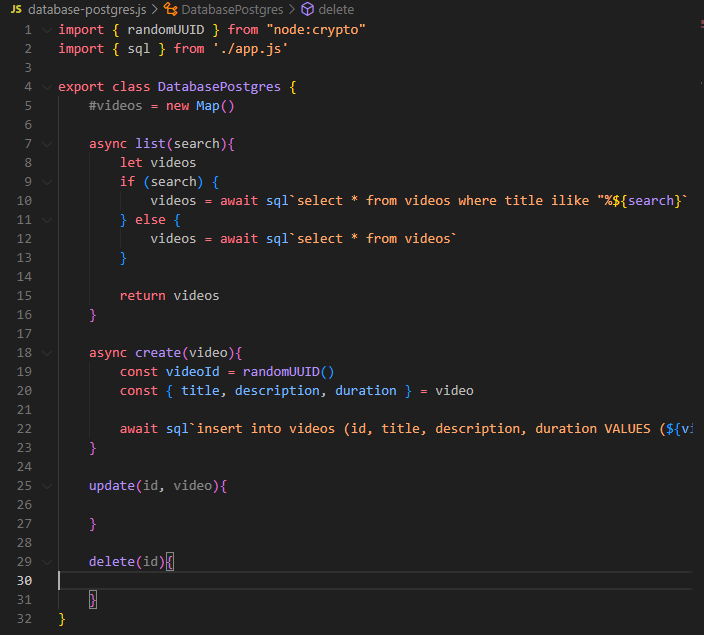Collapse the async create method at line 18
Screen dimensions: 704x635
tap(47, 353)
